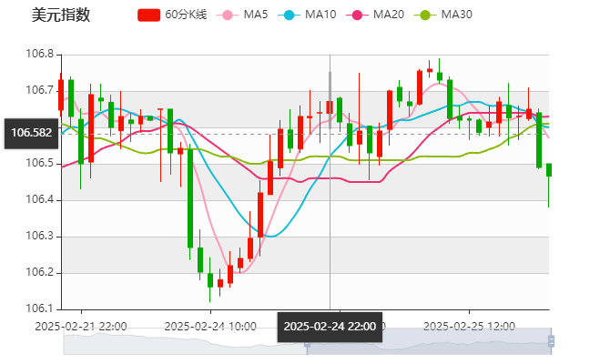610x364 pixels.
Task: Click the right handle of zoom slider
Action: pyautogui.click(x=551, y=341)
